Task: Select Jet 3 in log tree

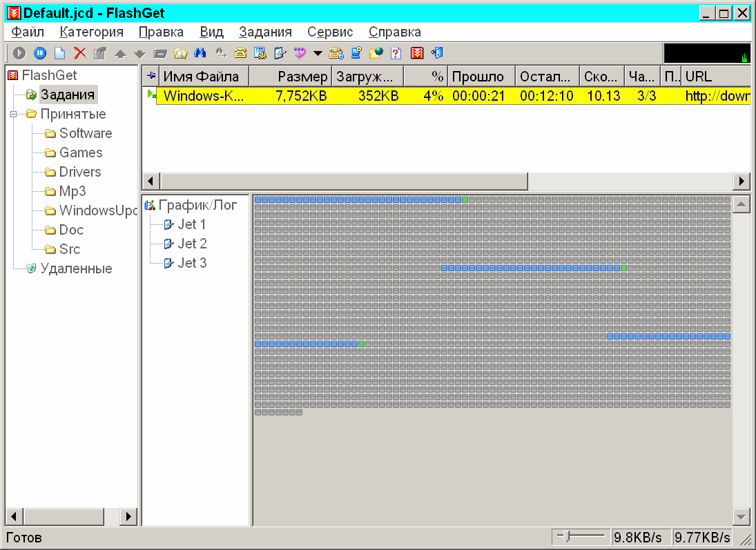Action: 192,263
